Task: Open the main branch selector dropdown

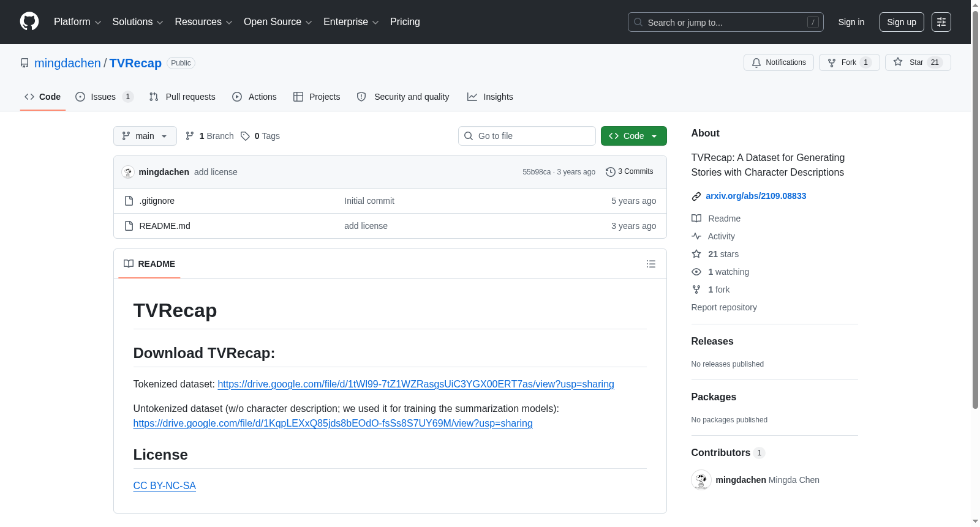Action: pos(145,136)
